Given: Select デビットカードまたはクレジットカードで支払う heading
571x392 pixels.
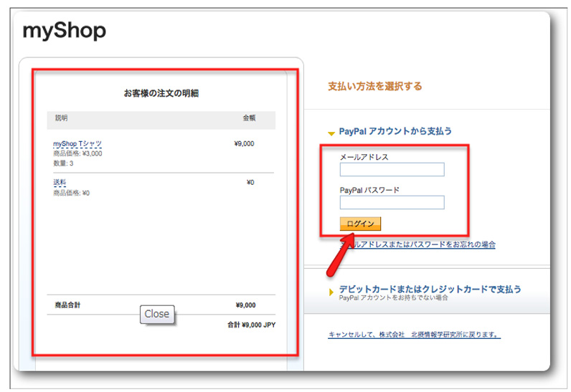Looking at the screenshot, I should coord(430,289).
